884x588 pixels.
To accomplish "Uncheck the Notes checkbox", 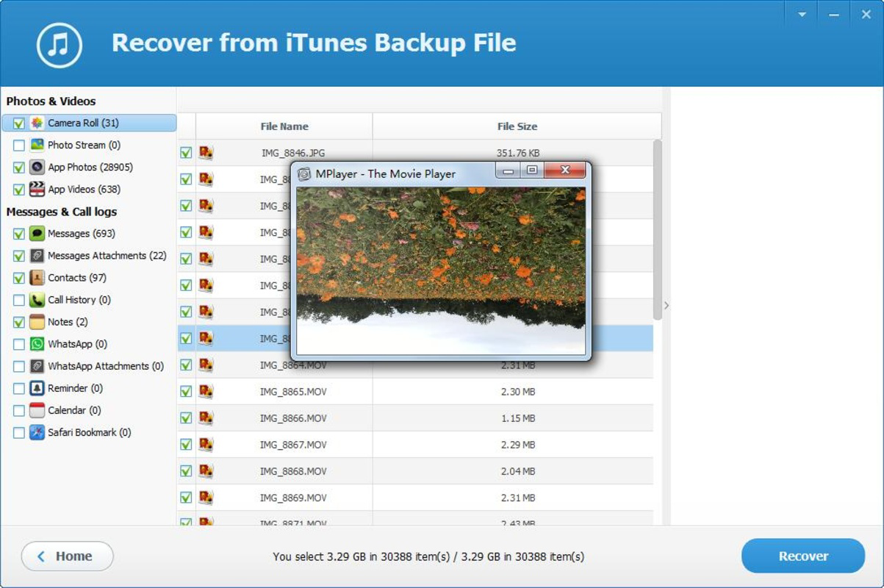I will point(19,322).
